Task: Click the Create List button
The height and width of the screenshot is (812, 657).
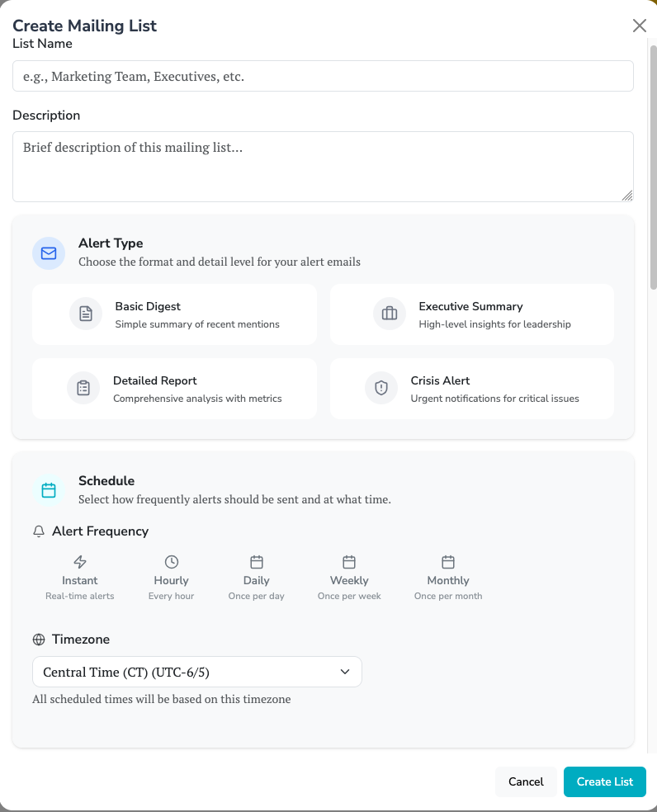Action: tap(604, 781)
